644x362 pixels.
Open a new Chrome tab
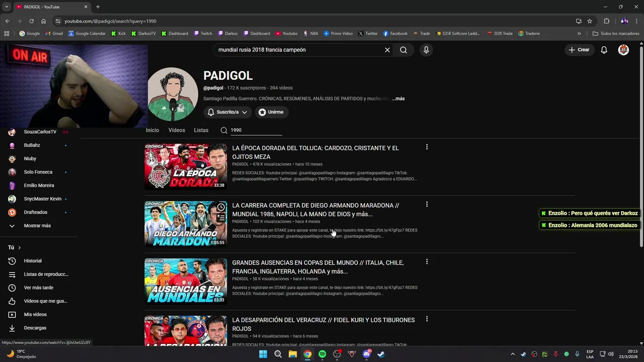(98, 7)
